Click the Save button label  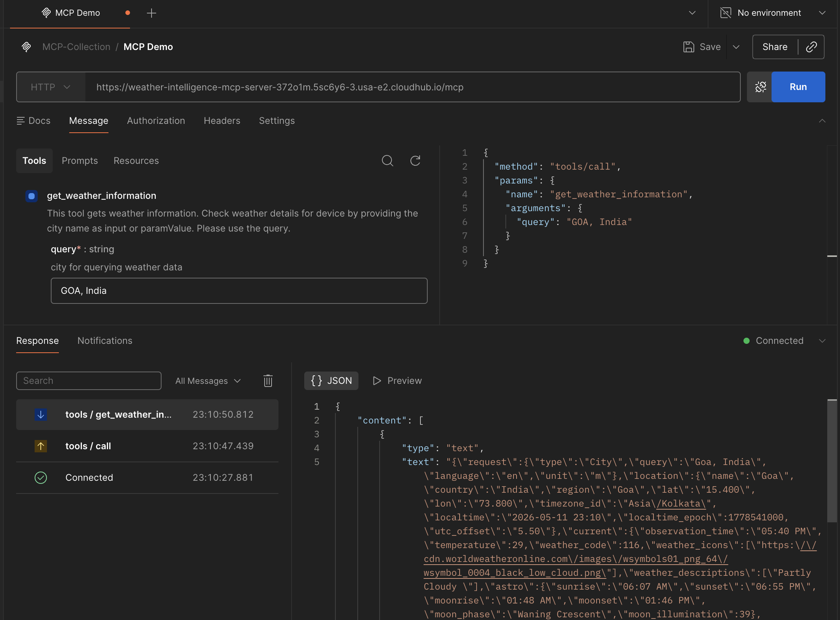(x=710, y=47)
